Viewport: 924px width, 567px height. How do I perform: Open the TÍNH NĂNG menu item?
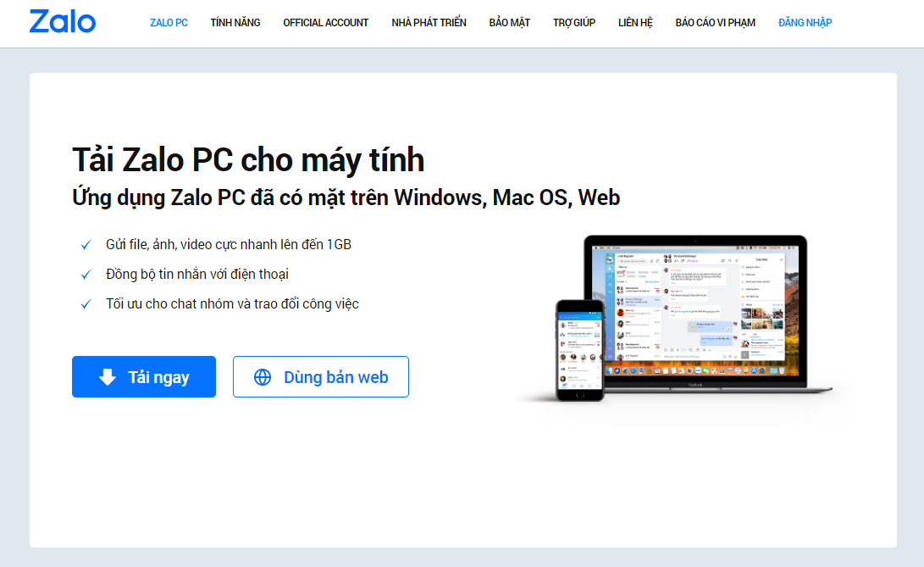click(235, 22)
